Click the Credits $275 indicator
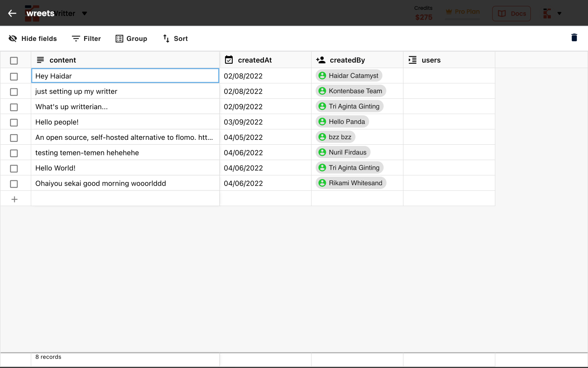 pyautogui.click(x=423, y=13)
